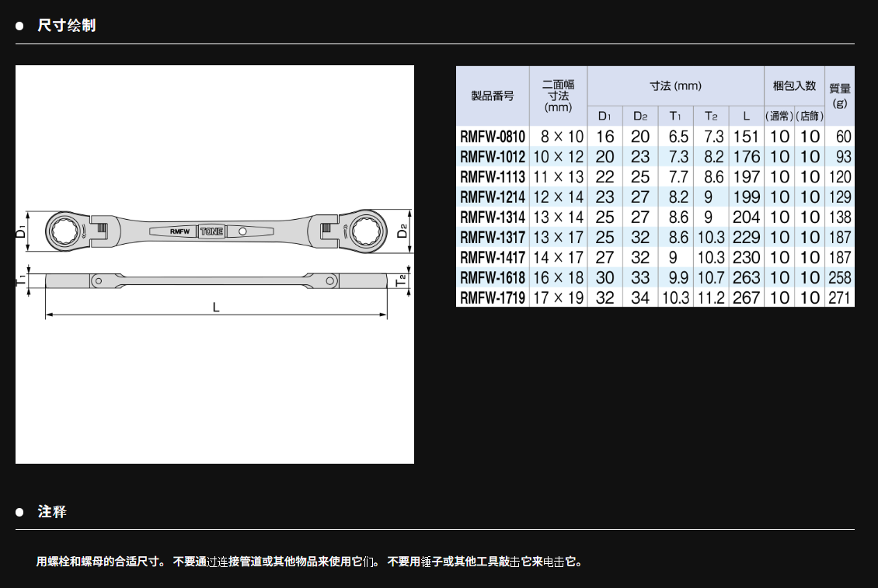Select product number RMFW-0810
Viewport: 878px width, 588px height.
pos(493,137)
